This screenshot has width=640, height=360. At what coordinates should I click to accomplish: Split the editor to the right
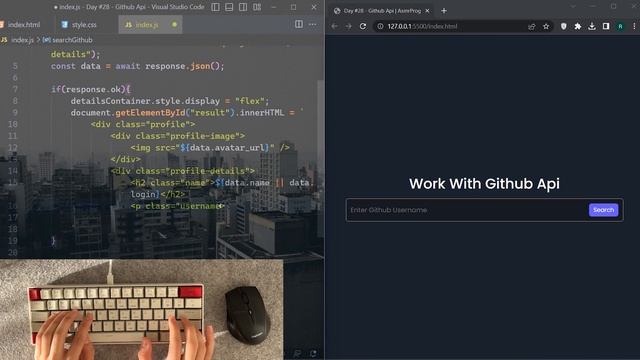299,24
